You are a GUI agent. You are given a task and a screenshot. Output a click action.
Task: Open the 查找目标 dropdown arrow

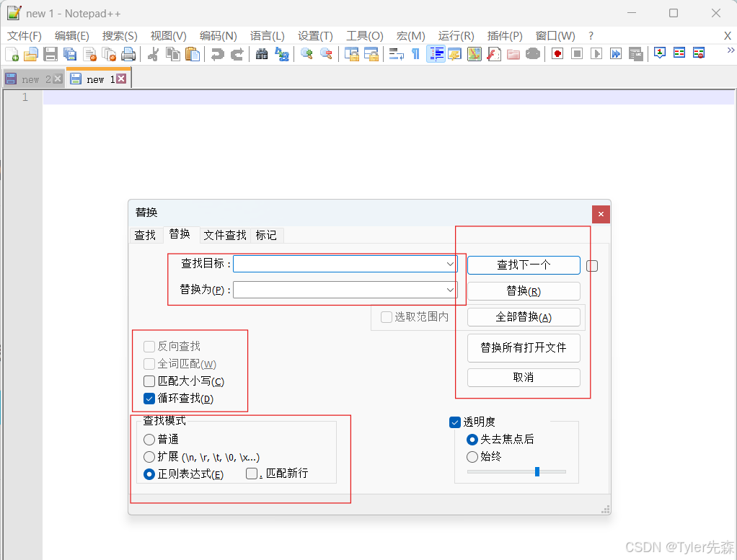pos(451,264)
